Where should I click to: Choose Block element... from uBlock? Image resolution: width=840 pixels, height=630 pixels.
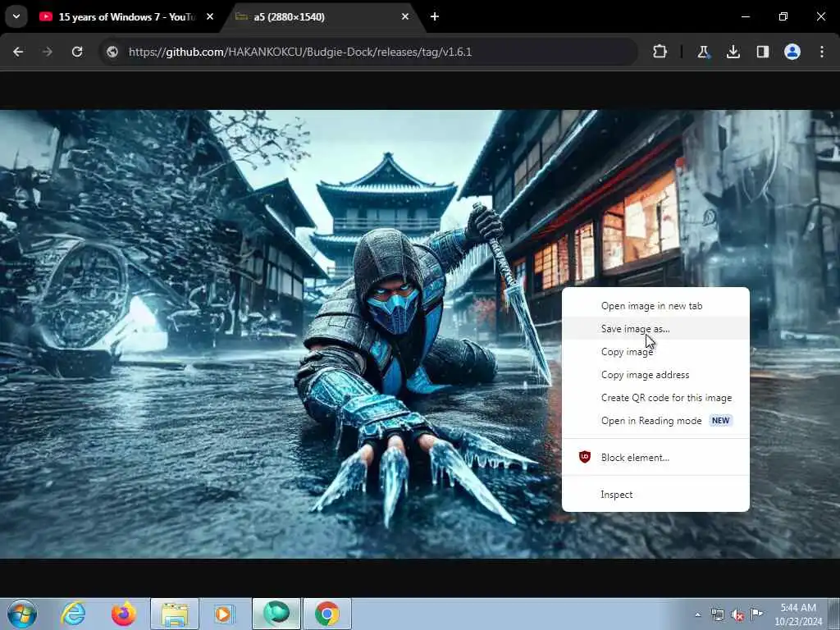(655, 458)
